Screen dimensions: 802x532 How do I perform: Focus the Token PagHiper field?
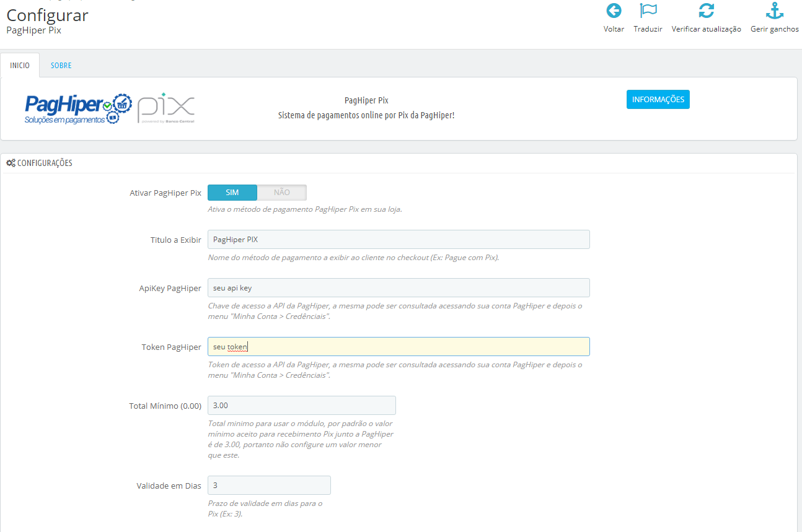pyautogui.click(x=399, y=347)
